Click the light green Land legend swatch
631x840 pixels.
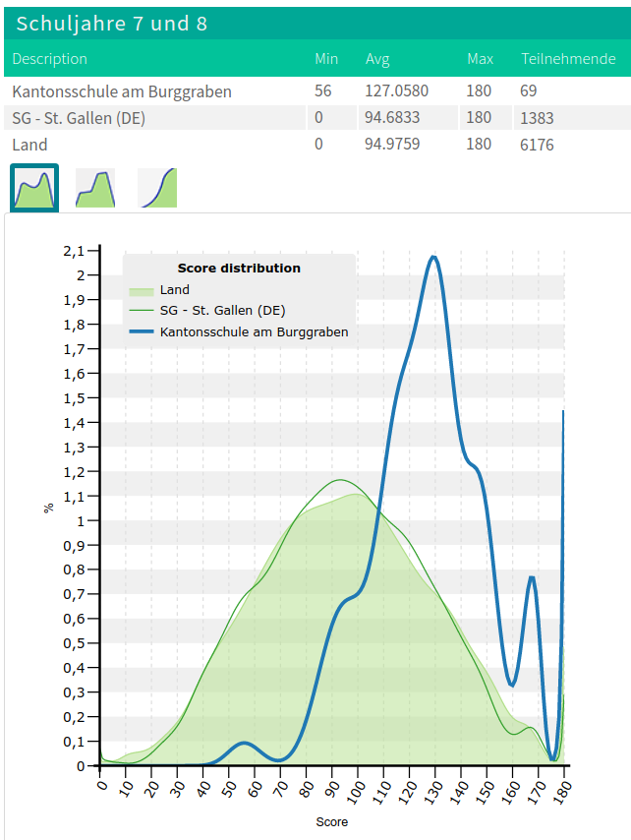click(143, 290)
